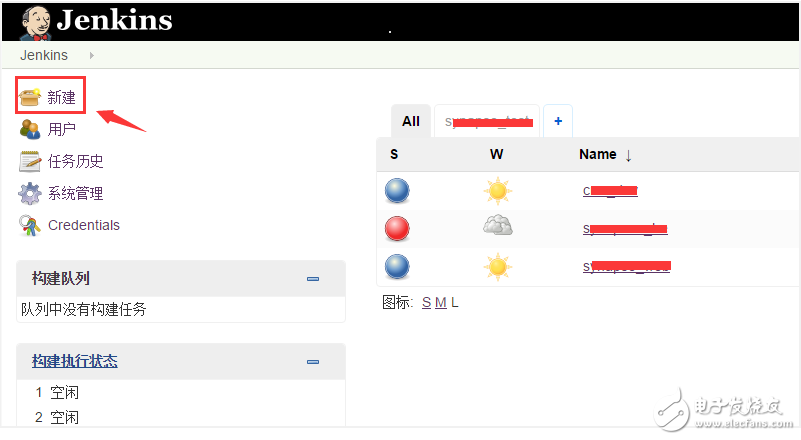Screen dimensions: 801x440
Task: Open the 任务历史 link
Action: click(x=75, y=161)
